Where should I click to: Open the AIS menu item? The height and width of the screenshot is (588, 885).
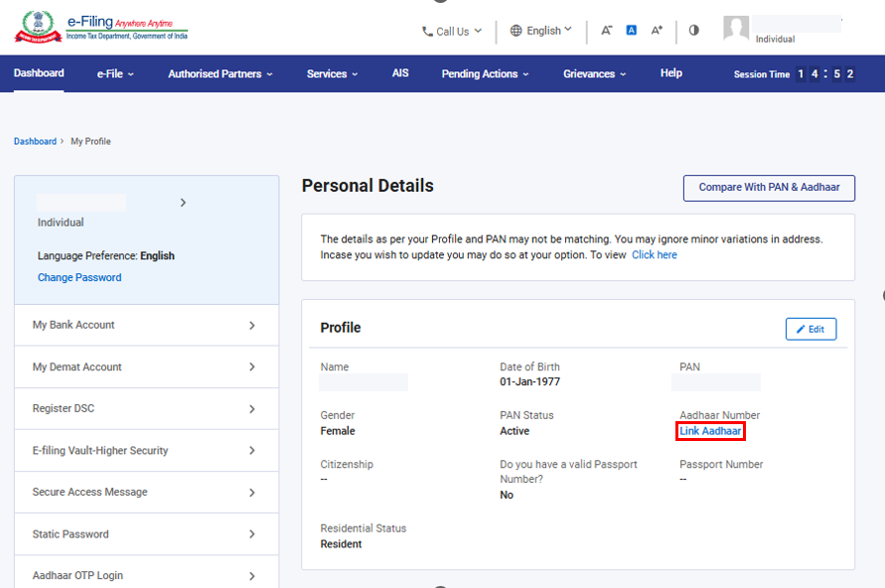coord(400,73)
